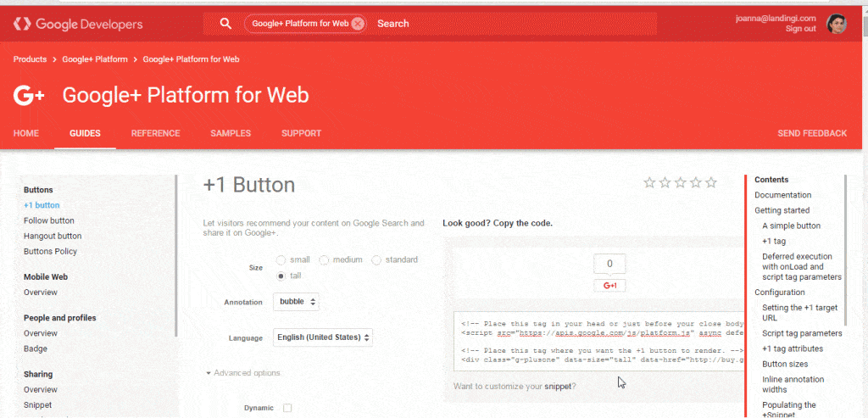
Task: Rate the page three stars
Action: (x=681, y=182)
